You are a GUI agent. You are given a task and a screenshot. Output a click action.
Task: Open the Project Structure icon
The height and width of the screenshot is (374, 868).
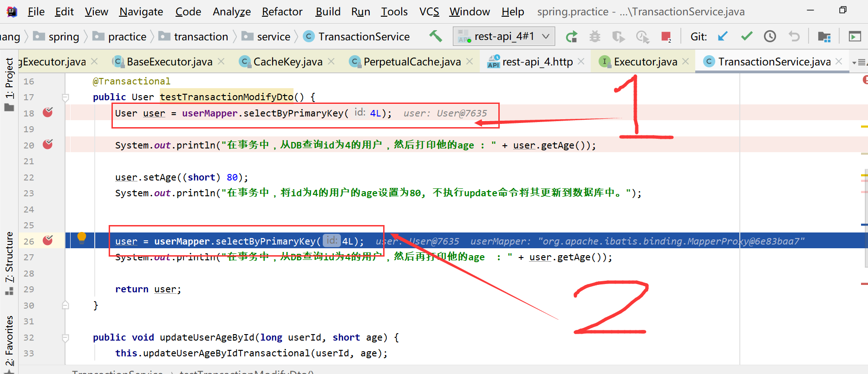(824, 36)
